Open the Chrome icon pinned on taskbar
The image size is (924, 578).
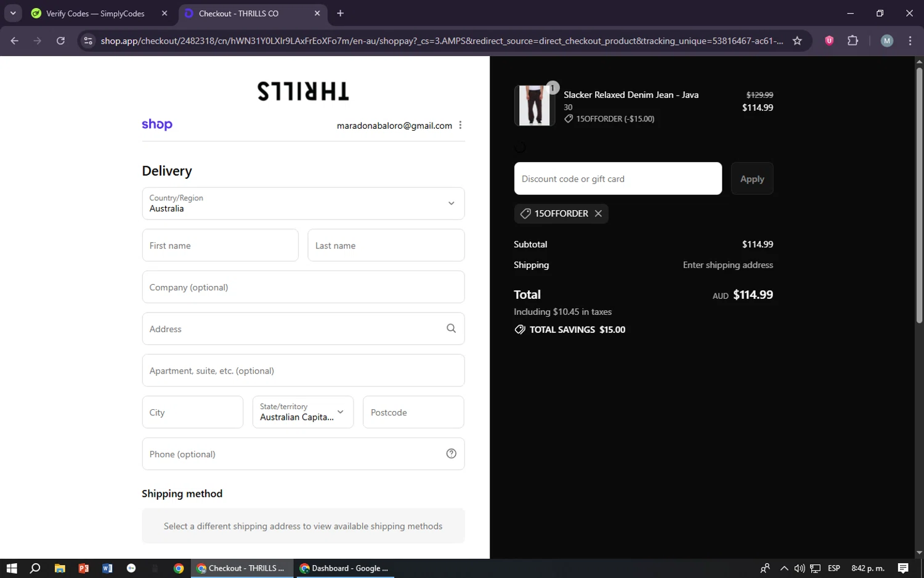[x=179, y=568]
